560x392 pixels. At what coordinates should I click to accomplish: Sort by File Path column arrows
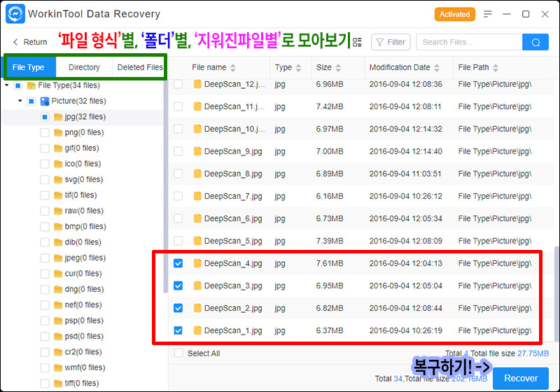tap(496, 67)
